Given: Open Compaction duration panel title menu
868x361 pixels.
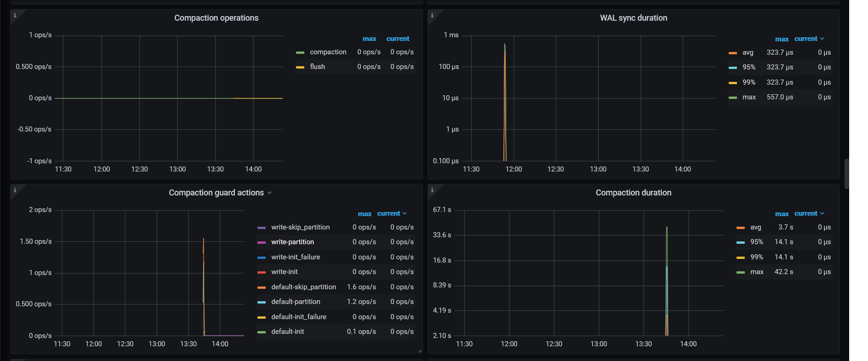Looking at the screenshot, I should point(633,193).
